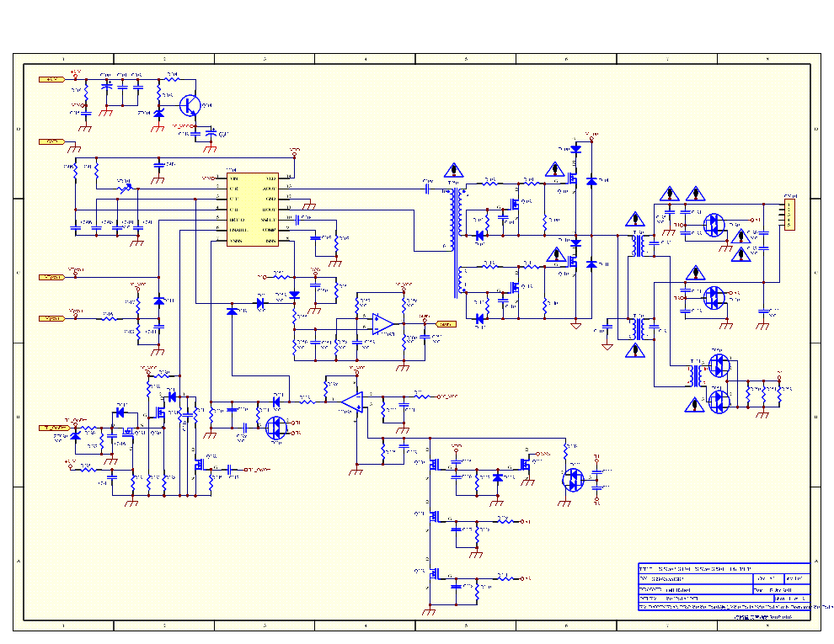Click the bottom-left yellow input port tag
Screen dimensions: 834x644
click(54, 428)
